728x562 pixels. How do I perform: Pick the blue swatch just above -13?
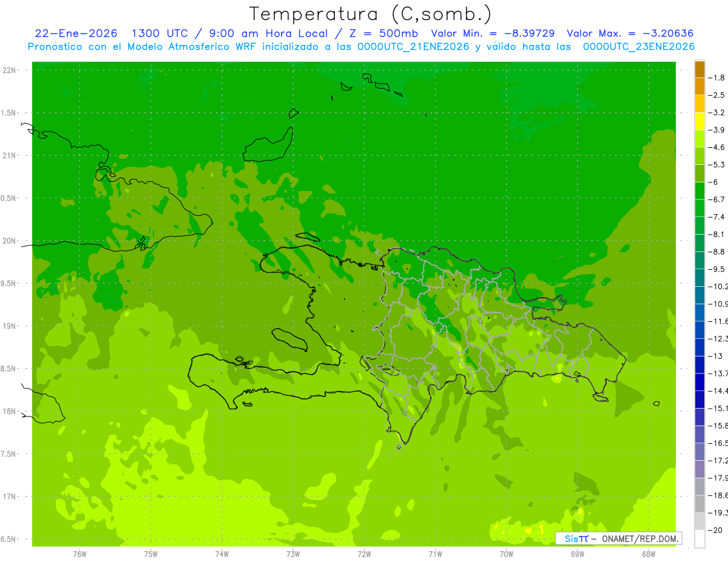coord(699,347)
